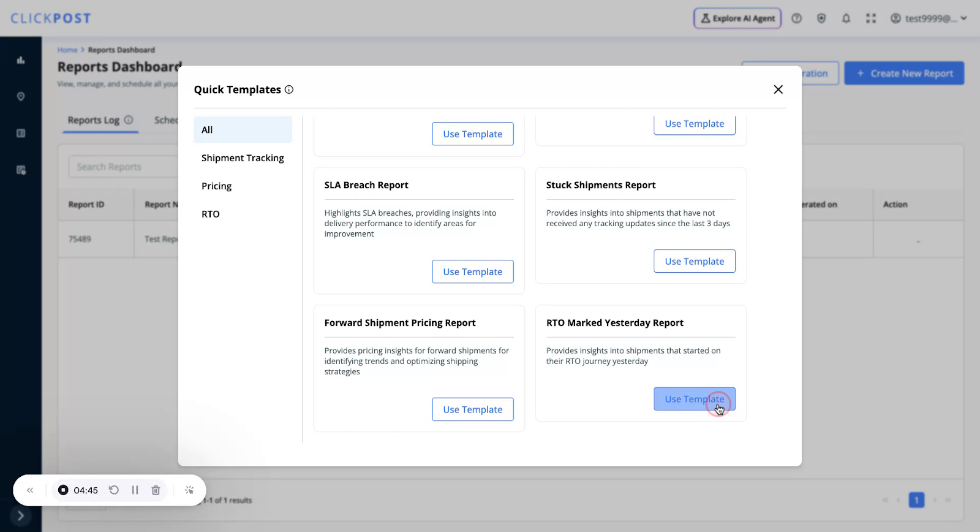
Task: Open the help question mark icon
Action: pyautogui.click(x=796, y=18)
